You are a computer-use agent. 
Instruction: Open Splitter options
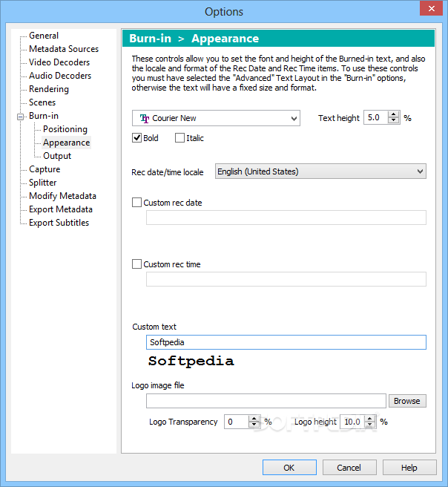click(x=42, y=183)
